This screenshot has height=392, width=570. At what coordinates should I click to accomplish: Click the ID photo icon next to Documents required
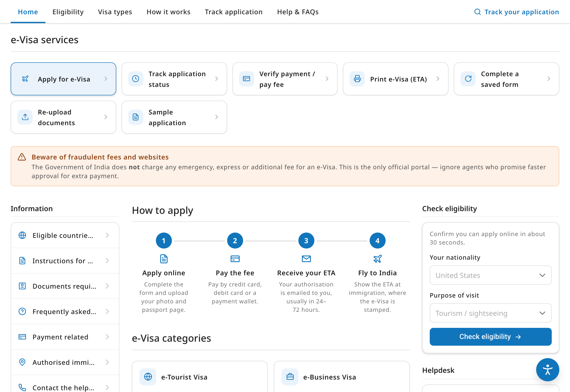coord(22,286)
